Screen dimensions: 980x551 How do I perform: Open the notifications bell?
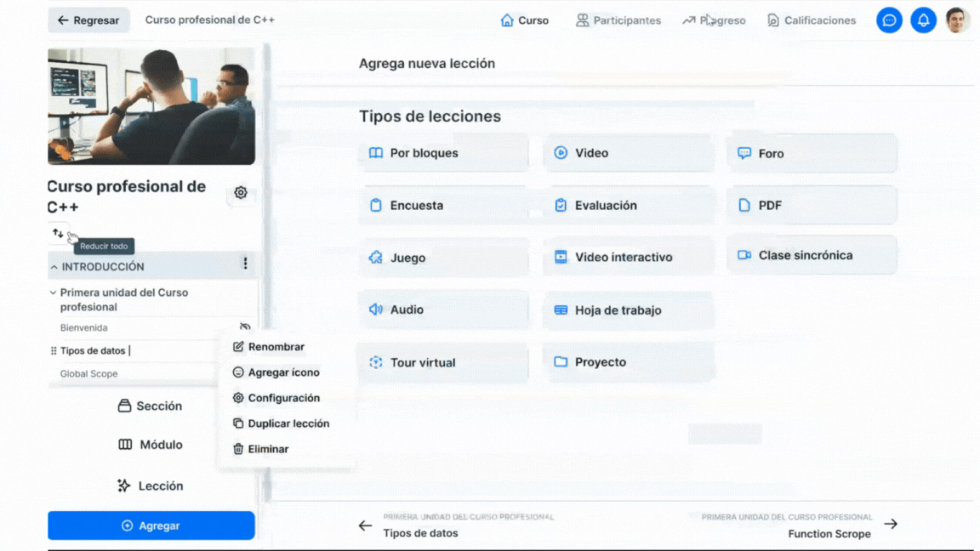923,20
